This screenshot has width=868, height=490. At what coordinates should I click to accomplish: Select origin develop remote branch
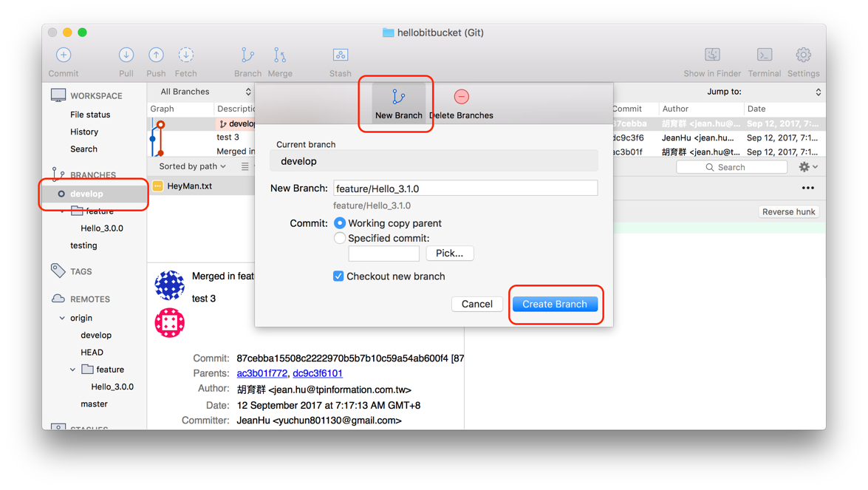click(96, 335)
